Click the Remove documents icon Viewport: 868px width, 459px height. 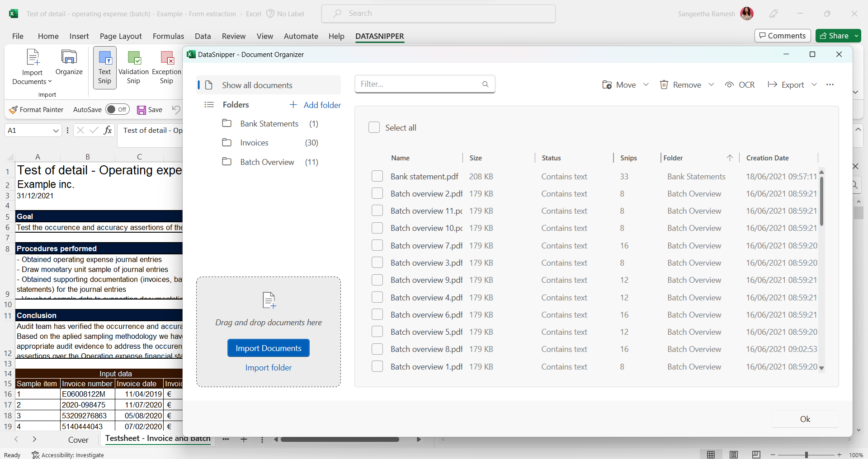tap(664, 84)
